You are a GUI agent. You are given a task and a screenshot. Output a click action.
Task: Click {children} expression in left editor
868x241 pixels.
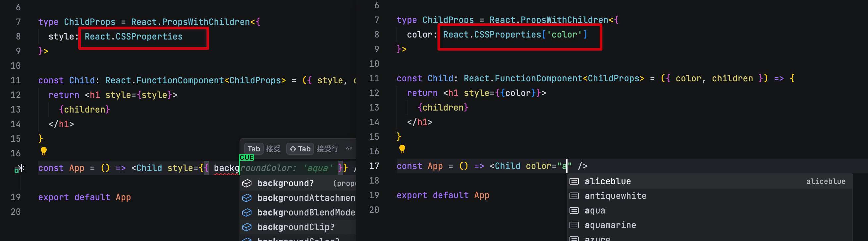(x=84, y=109)
